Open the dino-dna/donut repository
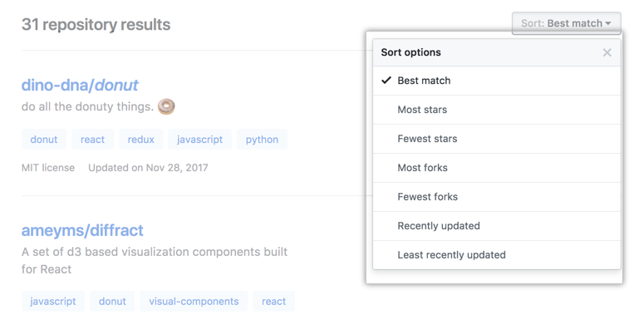 tap(80, 85)
